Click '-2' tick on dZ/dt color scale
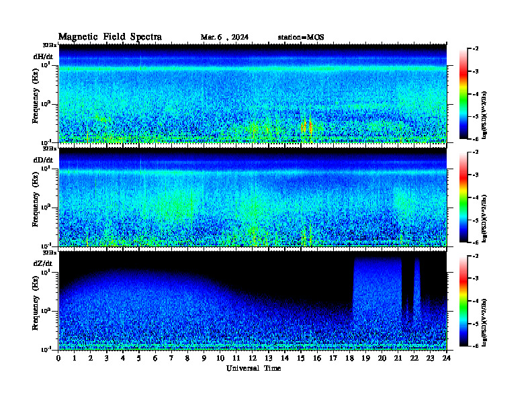This screenshot has width=532, height=411. 476,256
